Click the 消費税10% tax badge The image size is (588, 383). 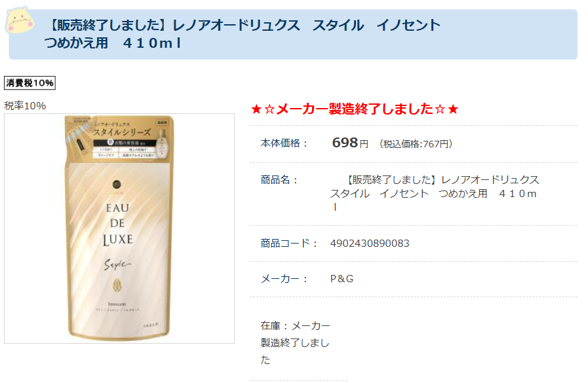(x=29, y=82)
